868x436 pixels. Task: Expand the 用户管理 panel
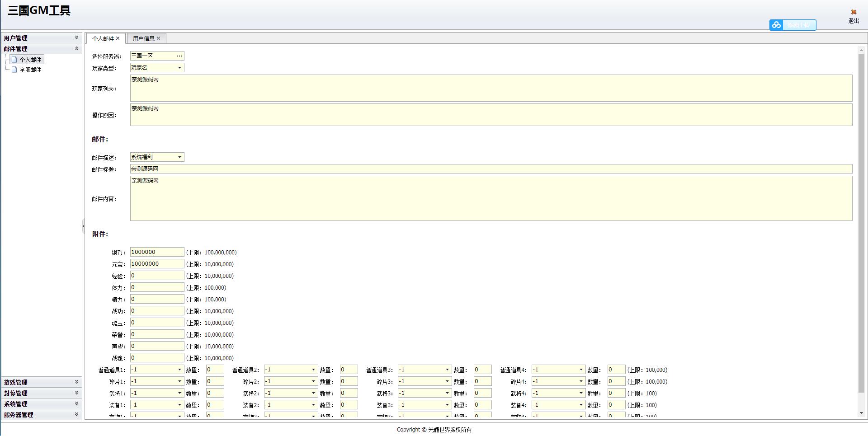click(76, 38)
